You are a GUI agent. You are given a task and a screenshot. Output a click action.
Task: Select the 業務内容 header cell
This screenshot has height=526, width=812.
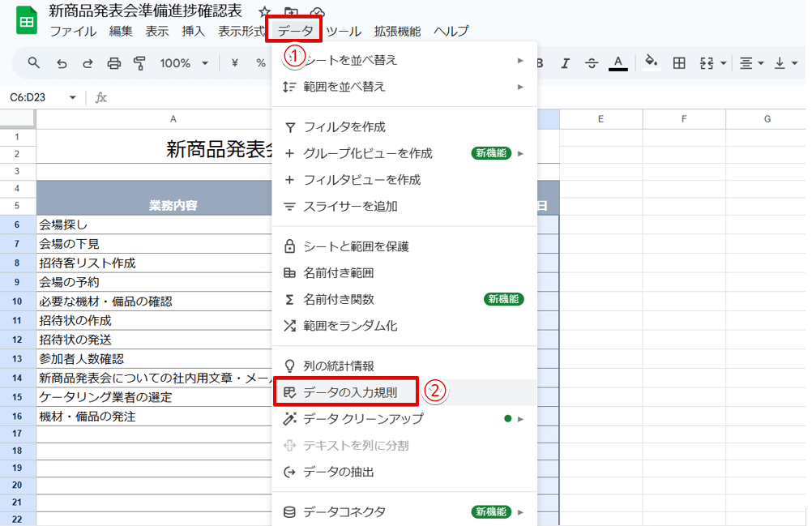click(154, 198)
